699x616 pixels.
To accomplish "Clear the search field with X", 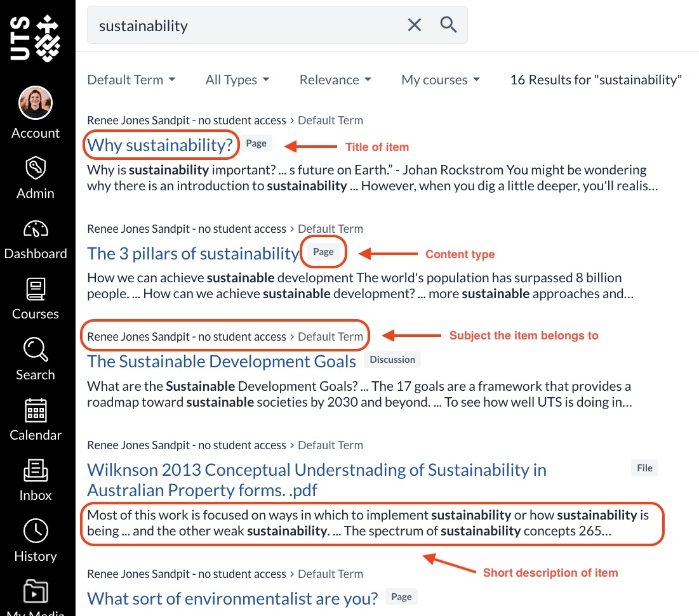I will pos(414,25).
